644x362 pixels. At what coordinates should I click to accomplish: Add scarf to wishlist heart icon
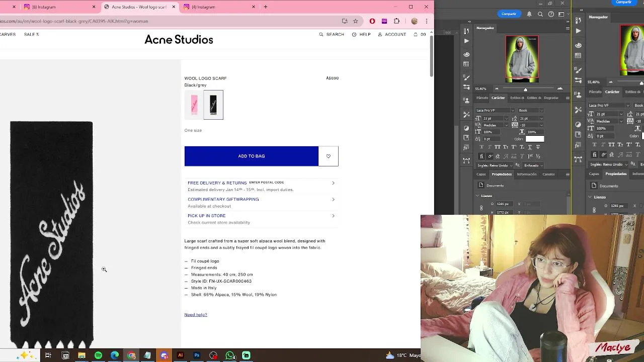329,156
